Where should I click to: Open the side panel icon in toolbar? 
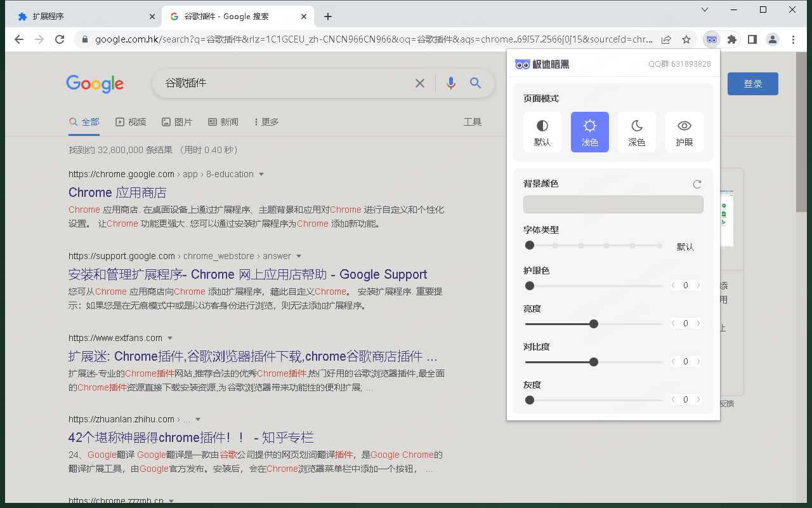(752, 39)
